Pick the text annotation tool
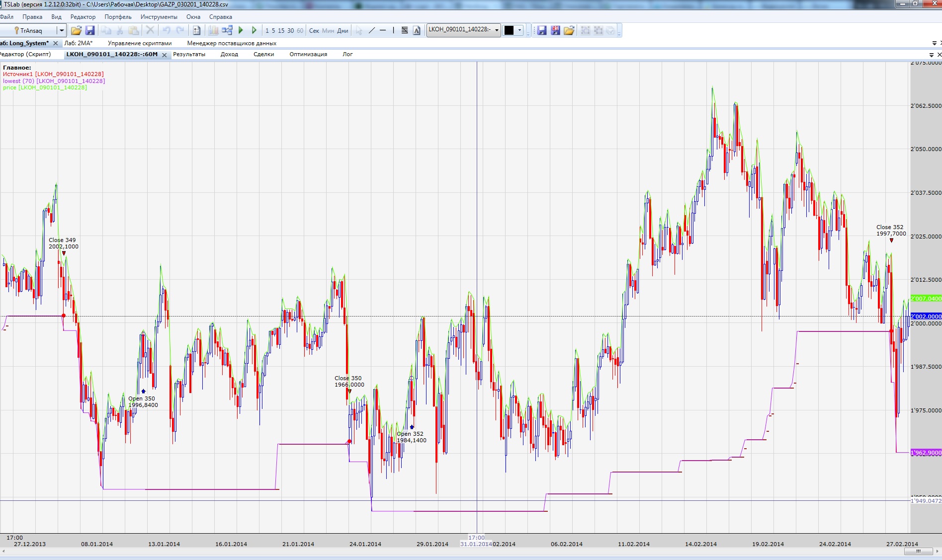Viewport: 942px width, 560px height. 417,30
